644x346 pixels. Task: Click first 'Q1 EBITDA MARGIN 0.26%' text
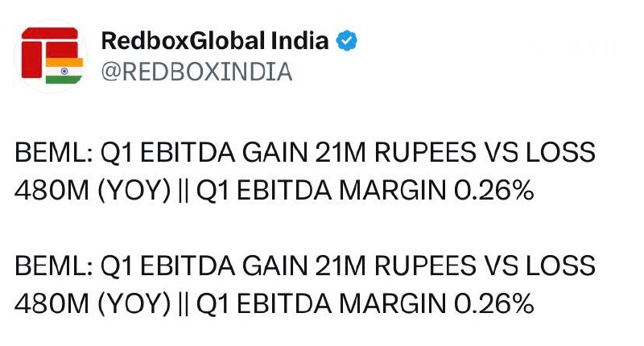point(365,191)
